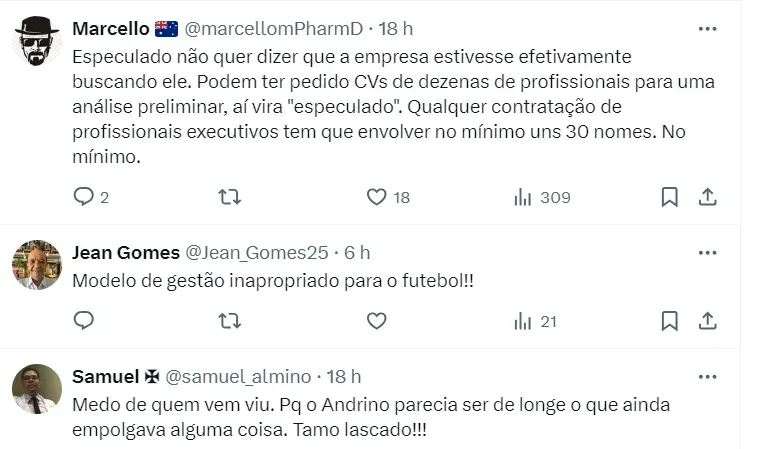
Task: Click Samuel's profile avatar
Action: click(x=37, y=388)
